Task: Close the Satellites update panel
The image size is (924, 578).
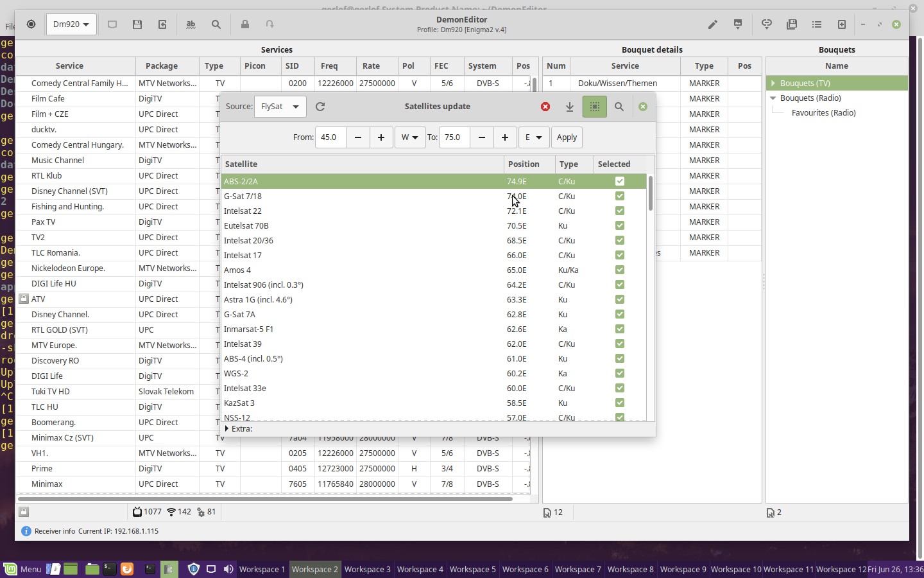Action: (x=643, y=107)
